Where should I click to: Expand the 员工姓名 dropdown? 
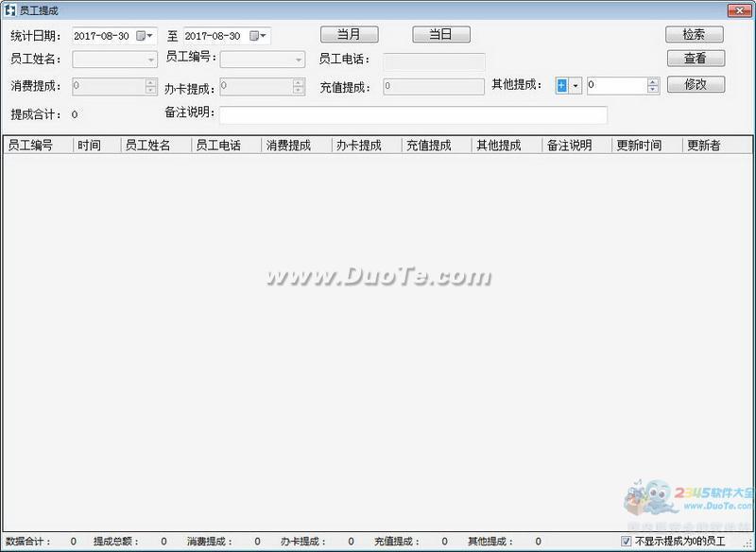(150, 60)
